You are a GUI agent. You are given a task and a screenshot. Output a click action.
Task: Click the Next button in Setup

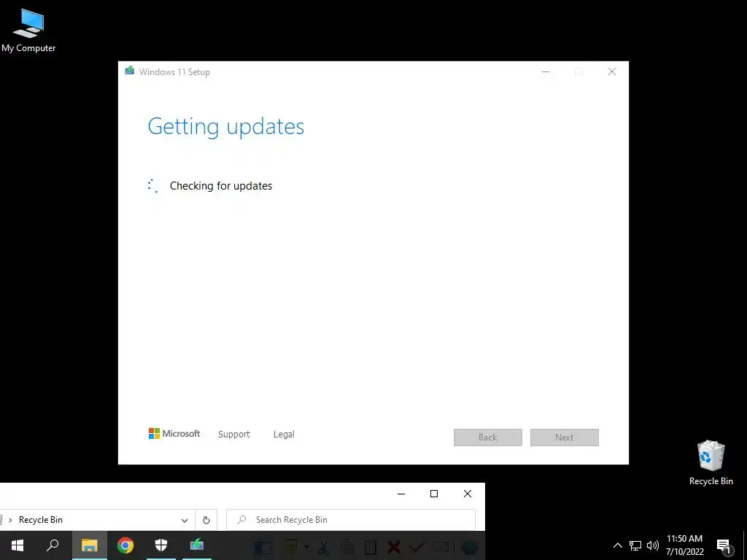565,437
